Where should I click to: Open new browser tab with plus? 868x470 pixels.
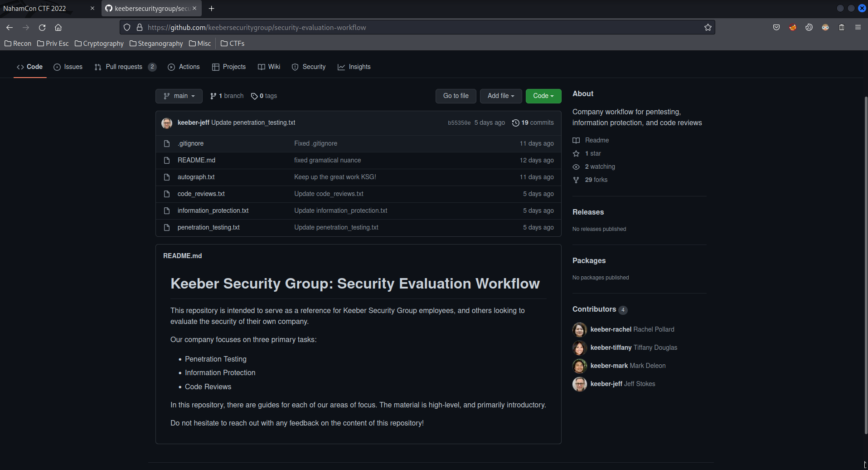pos(212,8)
